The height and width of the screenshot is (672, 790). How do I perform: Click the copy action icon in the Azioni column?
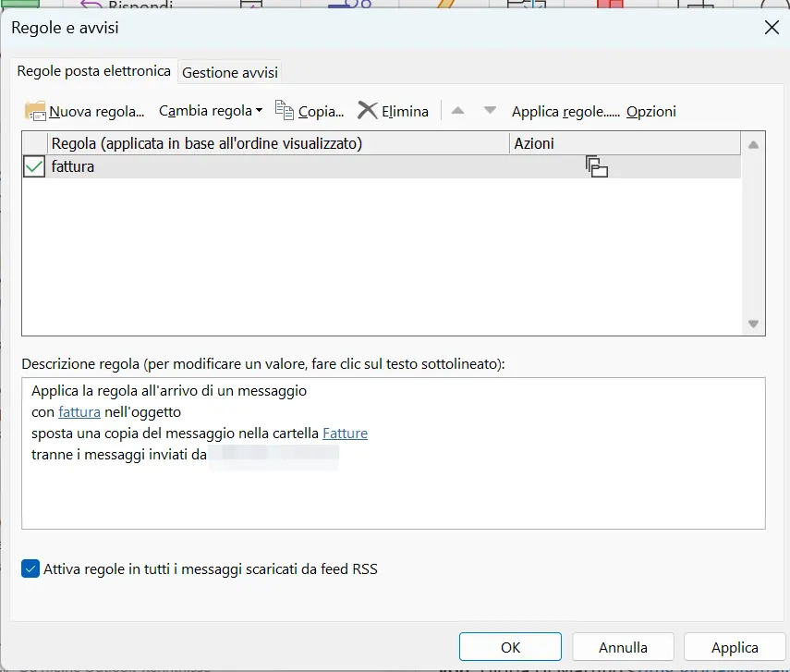coord(597,167)
